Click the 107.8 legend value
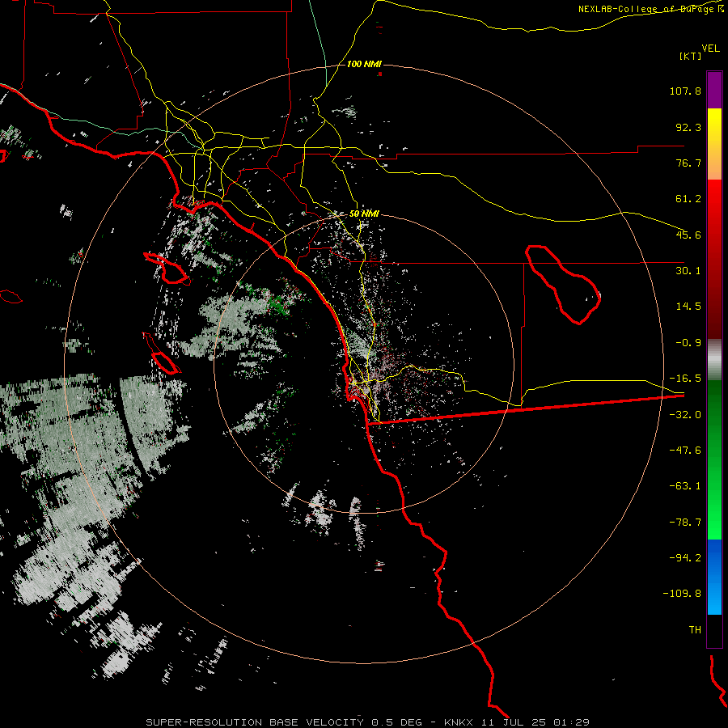 (x=685, y=91)
